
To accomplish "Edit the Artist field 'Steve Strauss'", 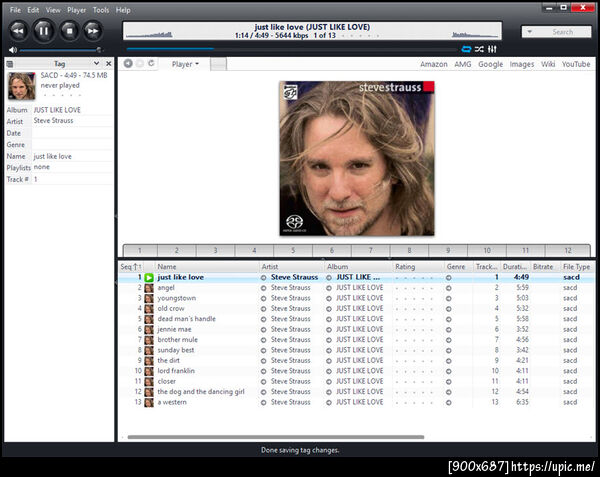I will pos(73,121).
